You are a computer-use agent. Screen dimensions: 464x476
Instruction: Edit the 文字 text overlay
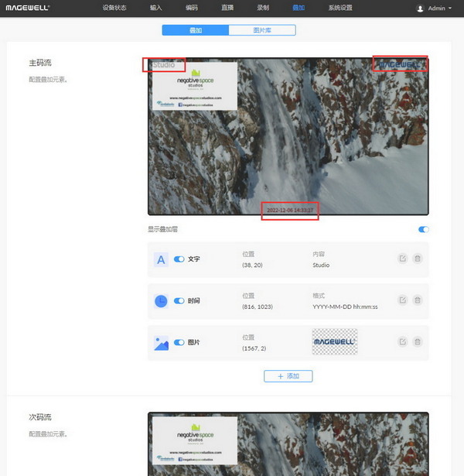[x=402, y=259]
